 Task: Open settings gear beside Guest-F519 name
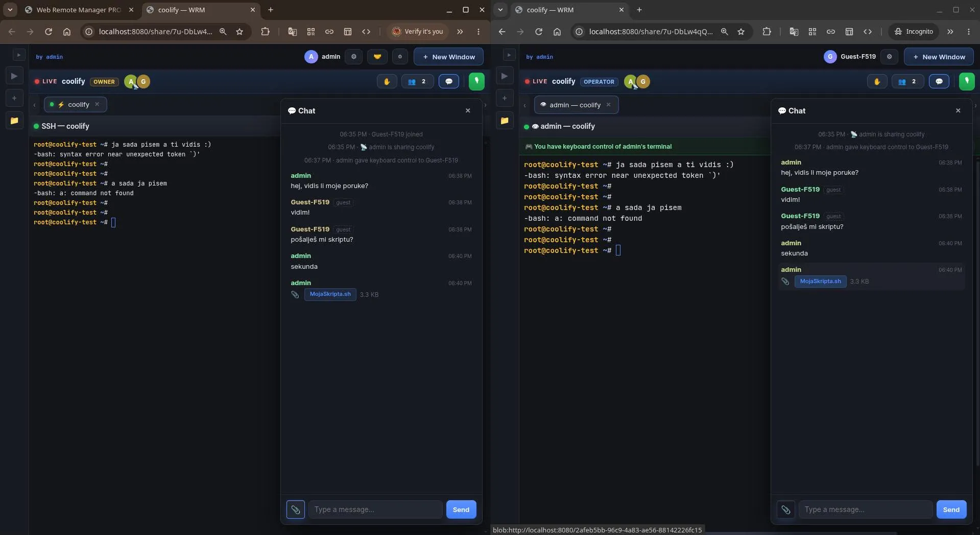click(x=889, y=57)
